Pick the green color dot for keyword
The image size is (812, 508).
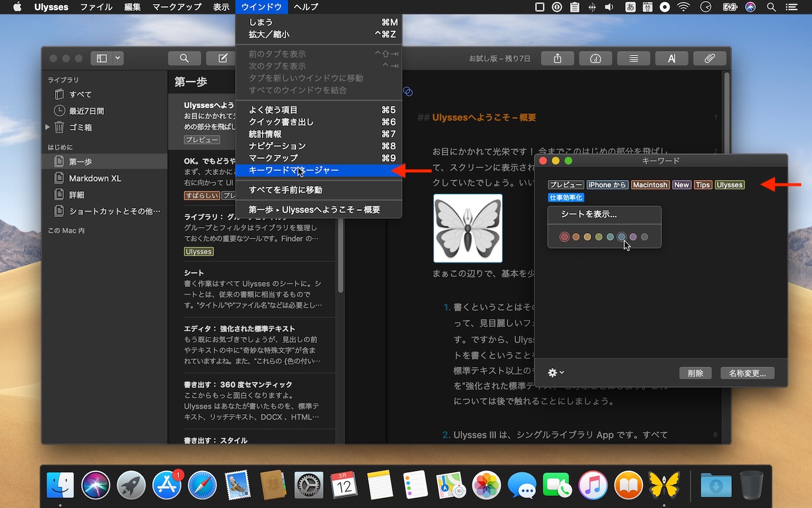click(599, 237)
